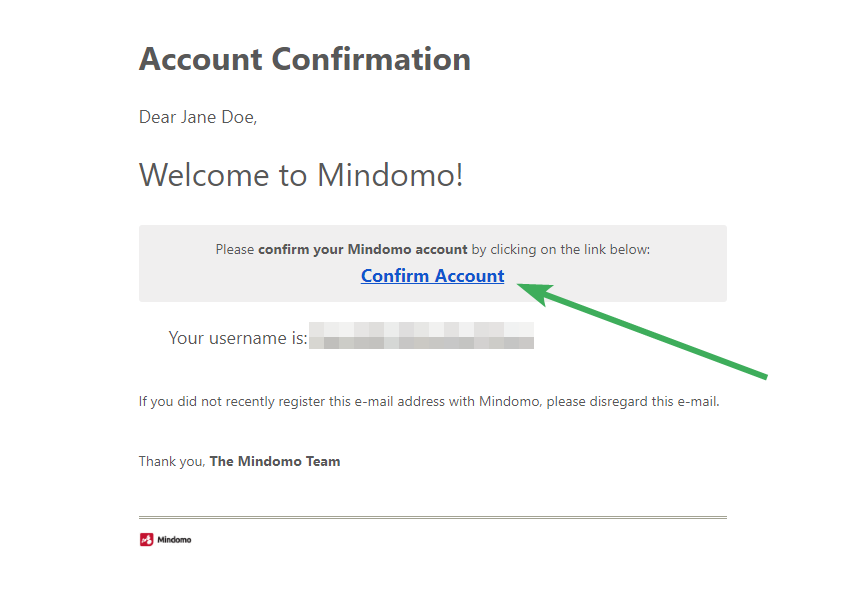Click the "Welcome to Mindomo!" heading

coord(301,175)
